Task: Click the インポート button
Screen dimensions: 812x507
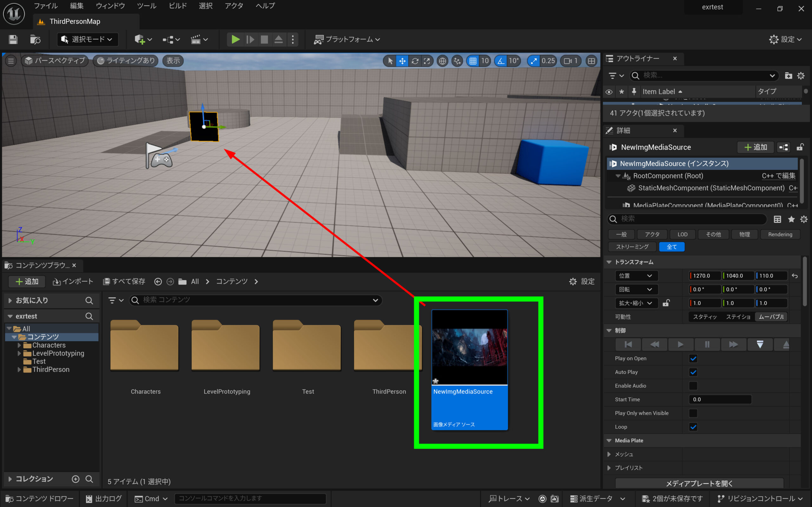Action: pos(73,282)
